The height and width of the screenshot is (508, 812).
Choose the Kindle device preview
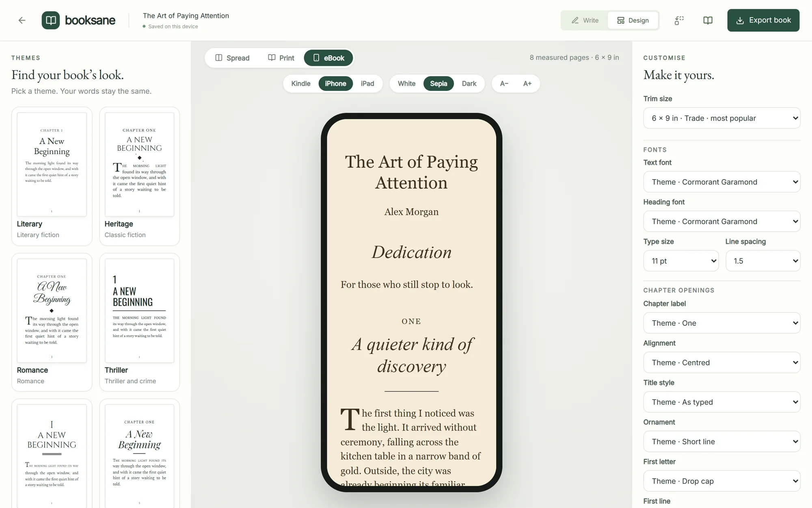301,83
